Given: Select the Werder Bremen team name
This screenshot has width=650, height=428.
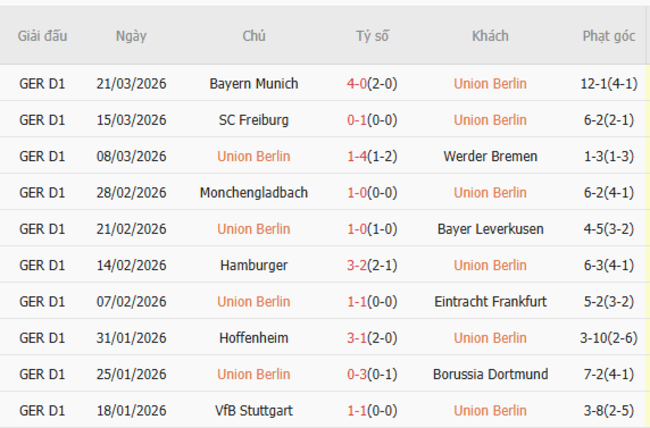Looking at the screenshot, I should 490,156.
